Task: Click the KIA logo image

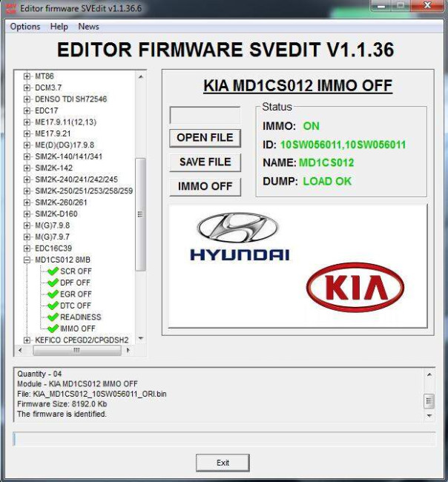Action: pos(355,287)
